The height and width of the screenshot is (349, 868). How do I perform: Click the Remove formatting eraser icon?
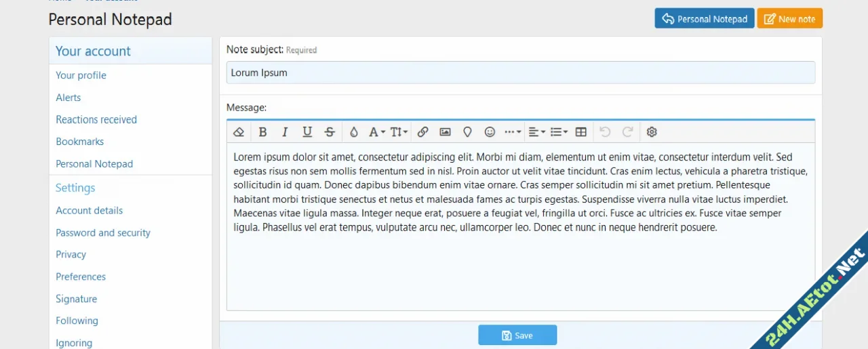[x=239, y=132]
